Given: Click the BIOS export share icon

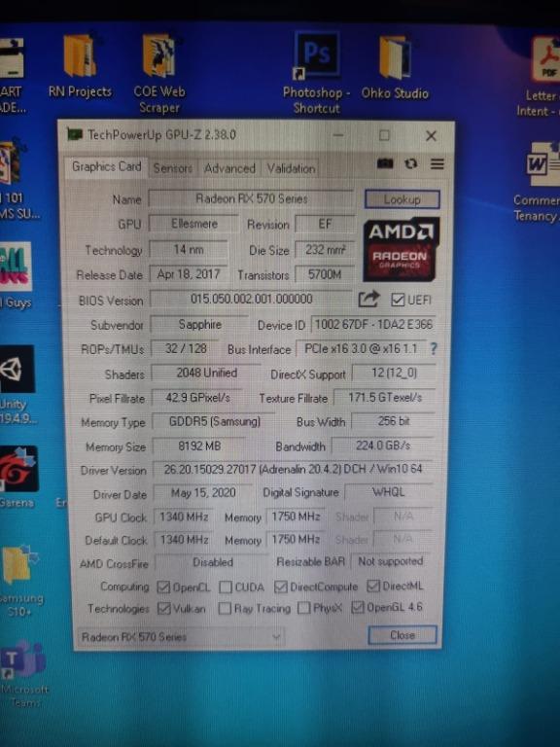Looking at the screenshot, I should coord(369,300).
